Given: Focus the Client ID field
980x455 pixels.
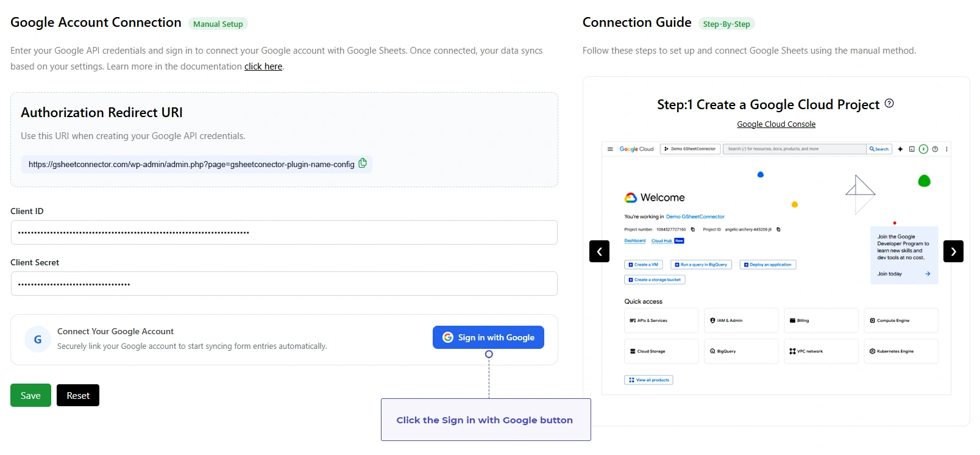Looking at the screenshot, I should pyautogui.click(x=284, y=232).
